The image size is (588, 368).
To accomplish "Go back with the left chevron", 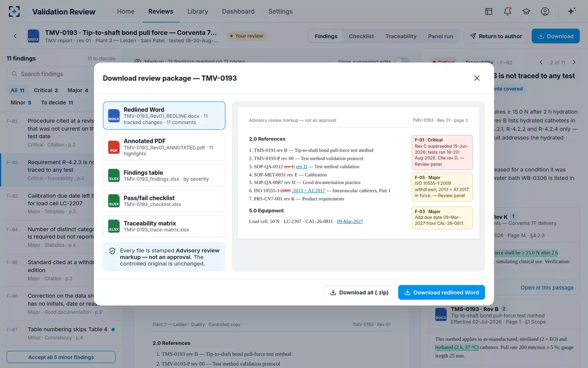I will (x=15, y=36).
